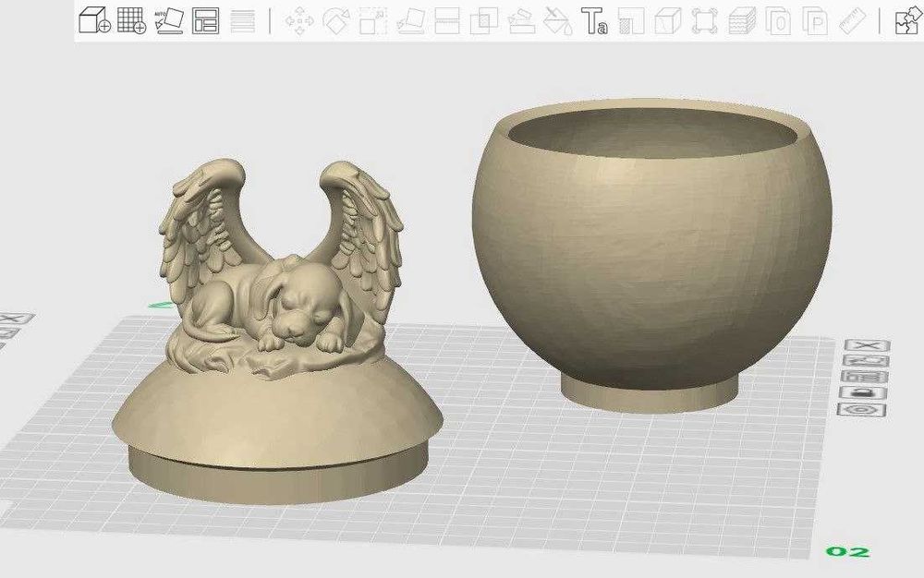Click the cube with seam line icon

pyautogui.click(x=668, y=20)
